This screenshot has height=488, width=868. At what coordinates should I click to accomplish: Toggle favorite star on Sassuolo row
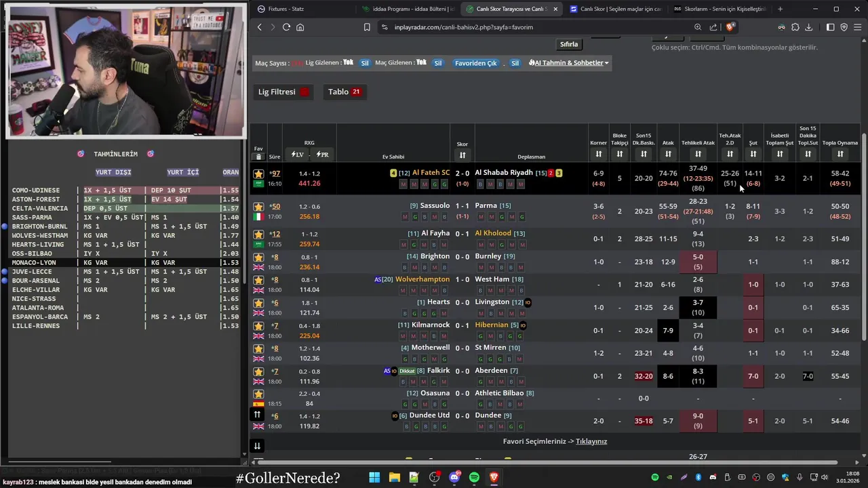tap(258, 207)
